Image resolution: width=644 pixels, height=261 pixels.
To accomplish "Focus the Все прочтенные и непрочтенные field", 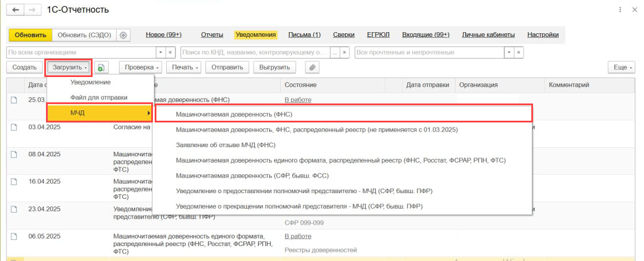I will 430,52.
